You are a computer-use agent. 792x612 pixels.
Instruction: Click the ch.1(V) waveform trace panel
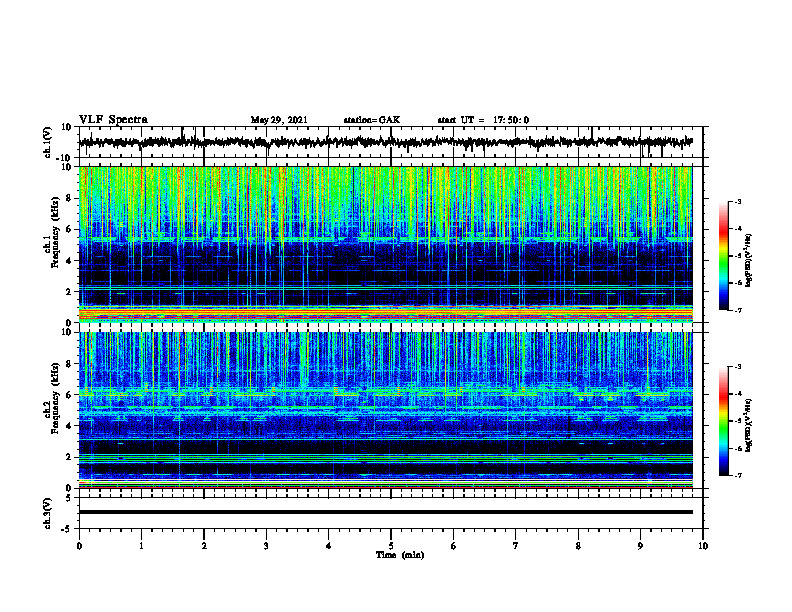coord(391,142)
